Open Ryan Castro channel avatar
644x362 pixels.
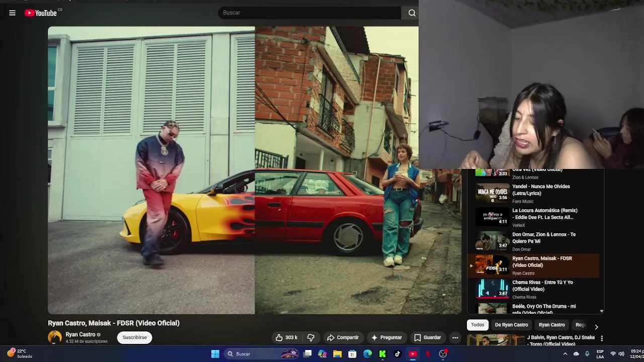(x=54, y=337)
